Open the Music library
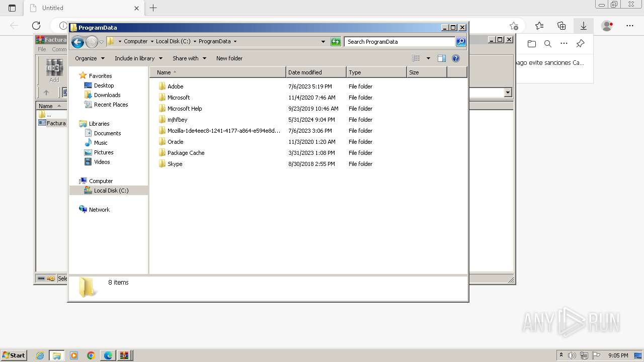 (101, 143)
